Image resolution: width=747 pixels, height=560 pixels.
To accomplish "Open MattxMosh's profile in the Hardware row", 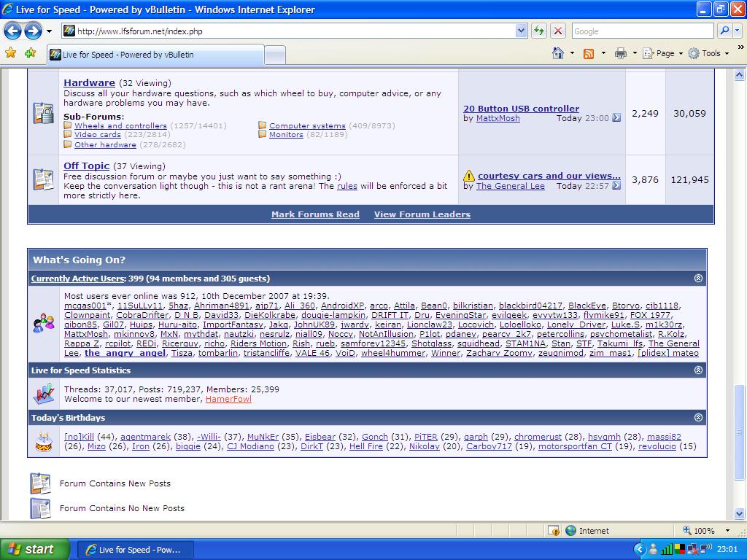I will click(498, 118).
